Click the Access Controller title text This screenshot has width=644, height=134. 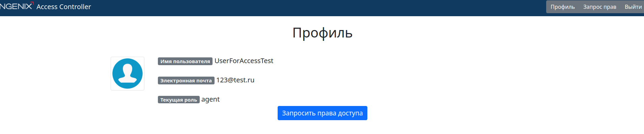tap(64, 7)
